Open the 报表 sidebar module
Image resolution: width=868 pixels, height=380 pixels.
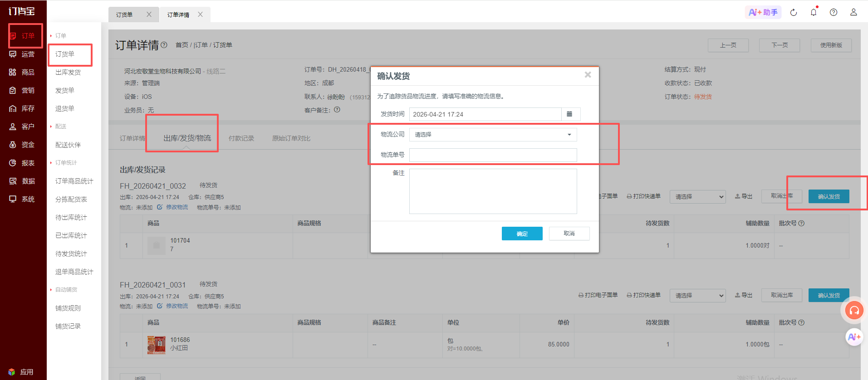[22, 163]
